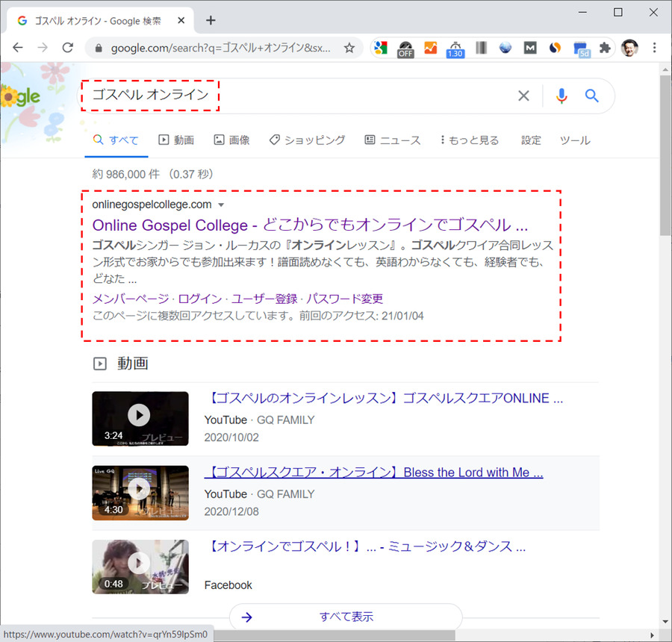Open the Google Translate extension icon
This screenshot has height=642, width=672.
click(x=381, y=48)
